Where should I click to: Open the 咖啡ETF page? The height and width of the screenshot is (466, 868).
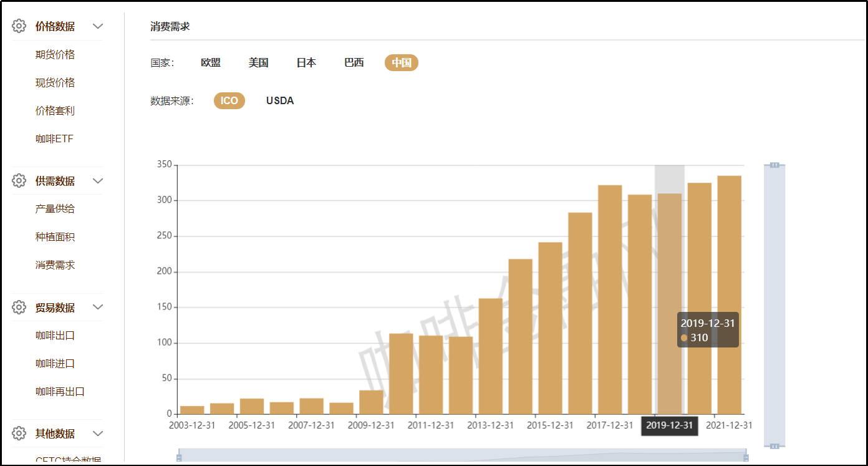click(x=54, y=139)
